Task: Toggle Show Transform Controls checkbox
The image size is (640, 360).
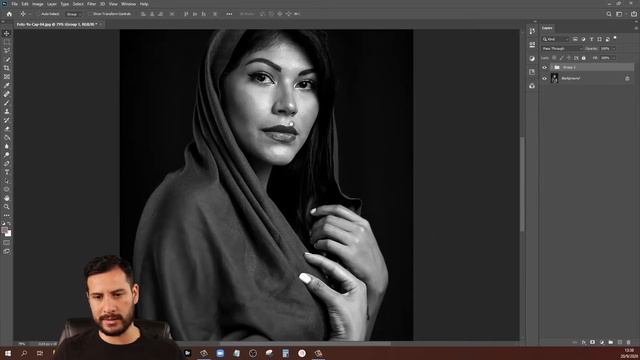Action: tap(90, 14)
